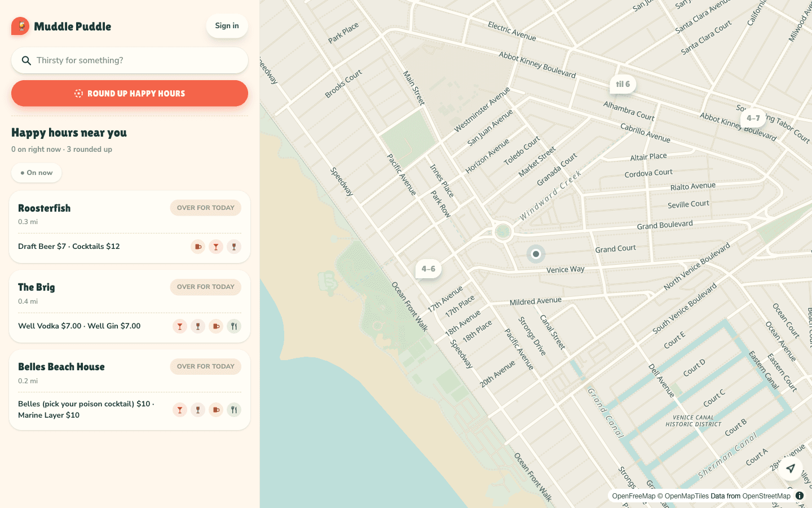Click the map attribution info icon
This screenshot has height=508, width=812.
click(x=800, y=496)
